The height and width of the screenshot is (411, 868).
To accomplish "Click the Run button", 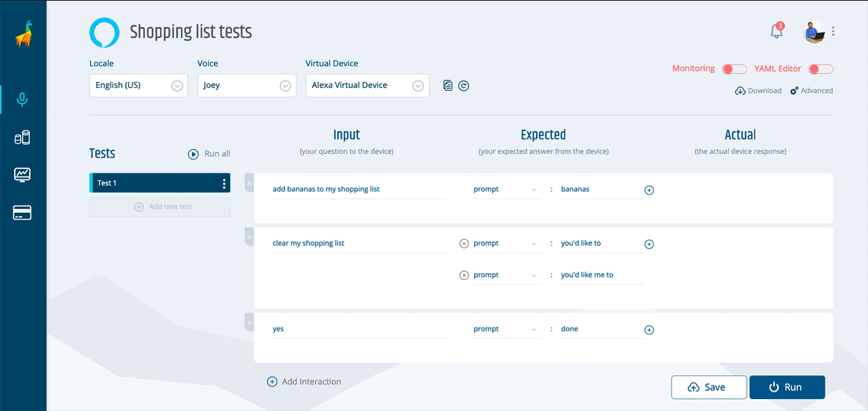I will point(787,387).
